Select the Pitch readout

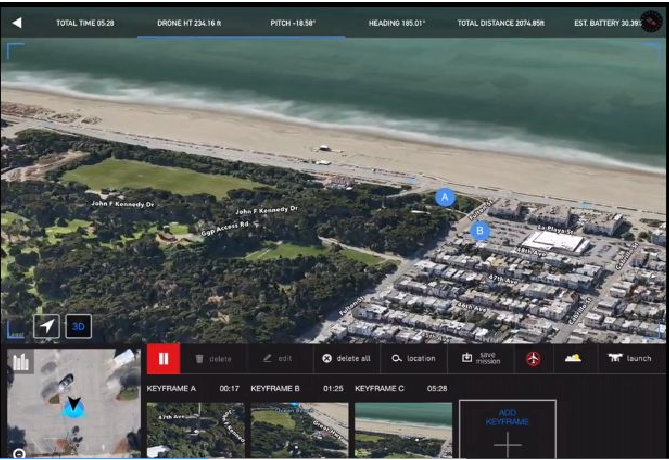click(x=293, y=23)
